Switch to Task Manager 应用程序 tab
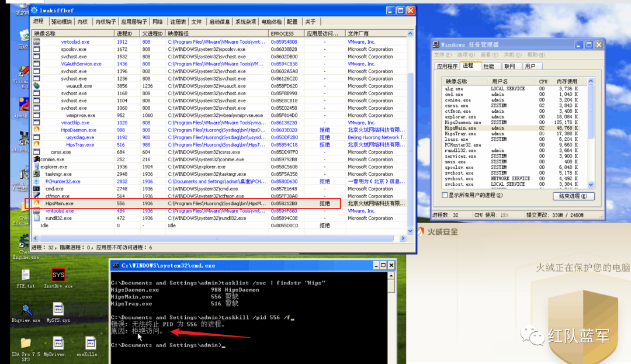The height and width of the screenshot is (364, 631). click(x=448, y=67)
